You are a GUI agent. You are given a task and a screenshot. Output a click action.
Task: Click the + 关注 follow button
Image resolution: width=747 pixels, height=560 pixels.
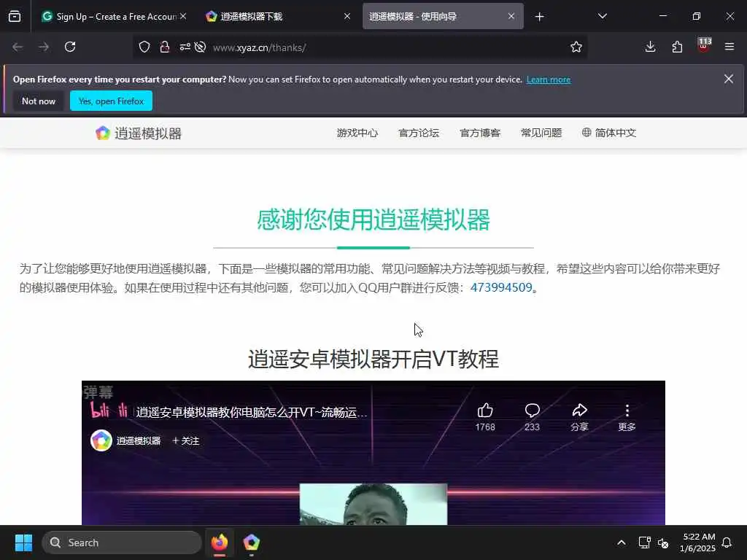tap(186, 441)
